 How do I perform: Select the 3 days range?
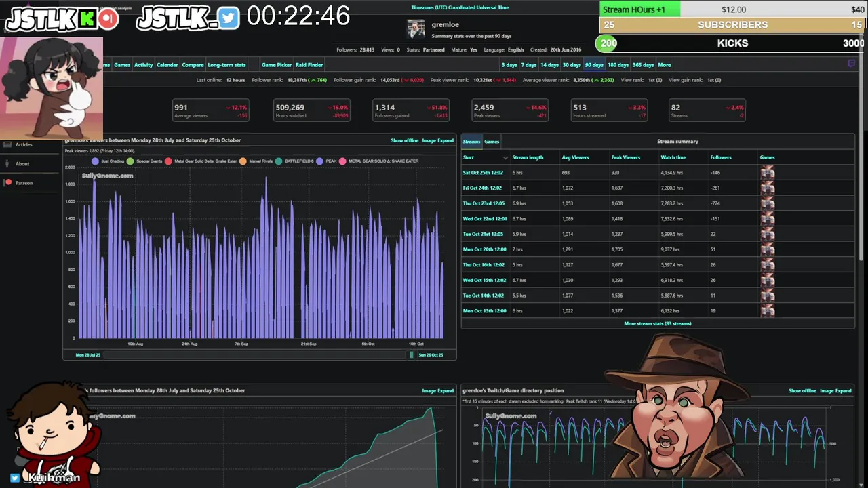pyautogui.click(x=509, y=65)
